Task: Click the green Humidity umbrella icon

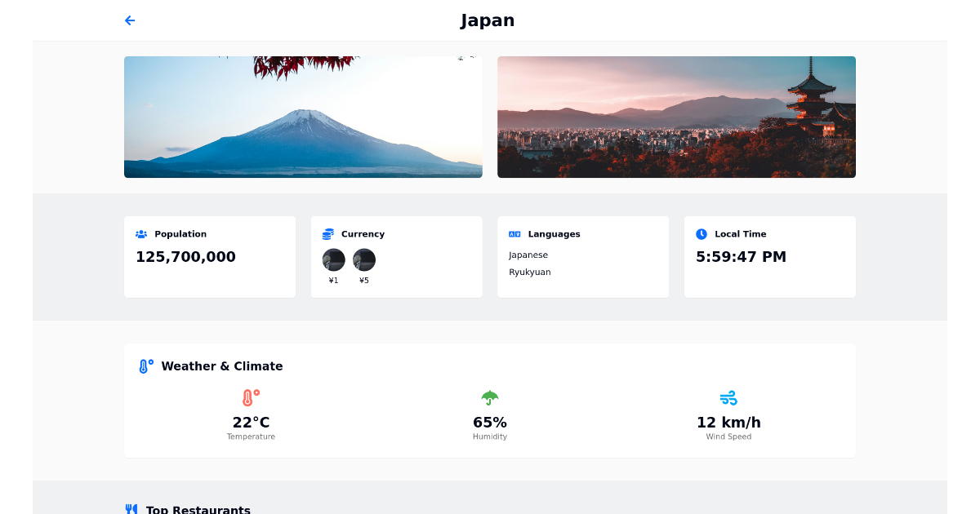Action: (490, 397)
